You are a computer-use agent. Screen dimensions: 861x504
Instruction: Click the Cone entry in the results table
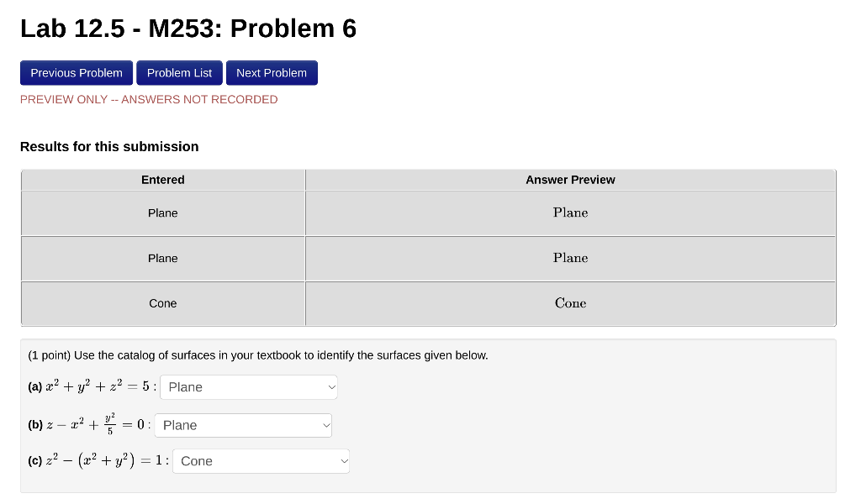coord(162,303)
